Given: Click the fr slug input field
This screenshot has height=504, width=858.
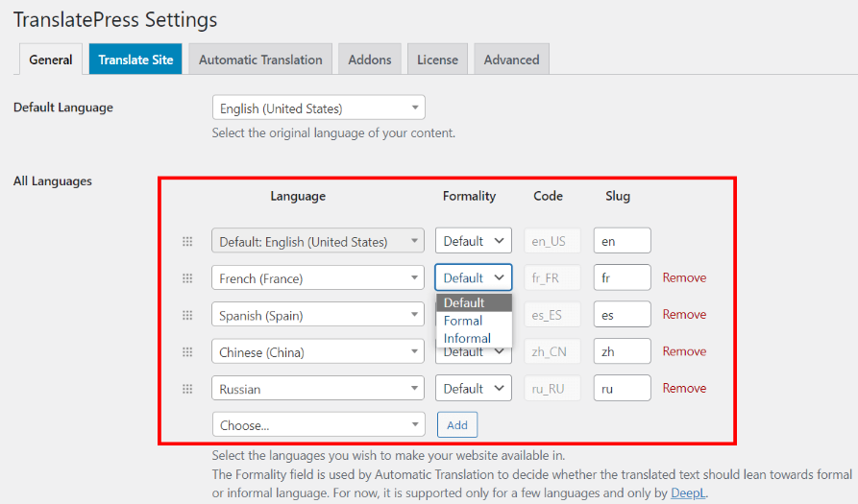Looking at the screenshot, I should point(623,277).
